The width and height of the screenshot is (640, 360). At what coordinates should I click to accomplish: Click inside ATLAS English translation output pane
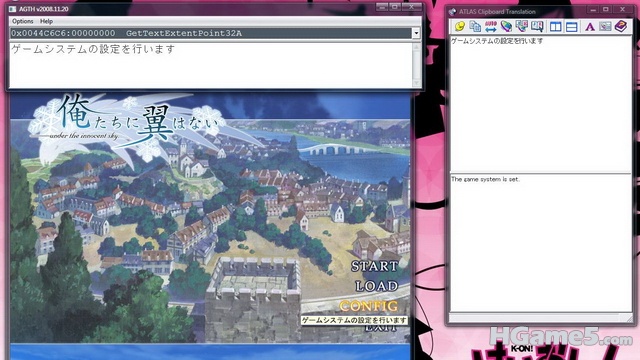click(540, 243)
